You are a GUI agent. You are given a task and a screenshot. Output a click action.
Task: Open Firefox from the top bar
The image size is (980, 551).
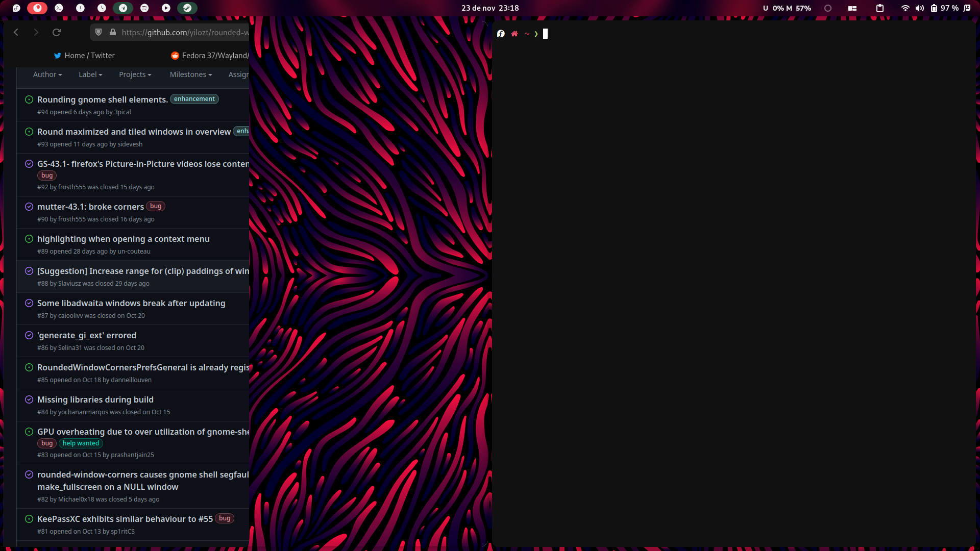click(38, 8)
